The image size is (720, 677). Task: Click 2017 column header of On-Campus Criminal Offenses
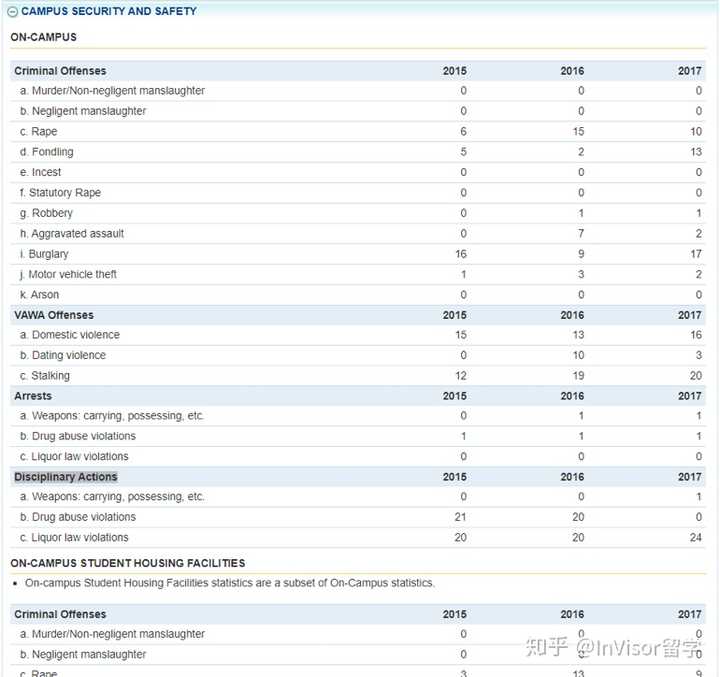click(690, 71)
